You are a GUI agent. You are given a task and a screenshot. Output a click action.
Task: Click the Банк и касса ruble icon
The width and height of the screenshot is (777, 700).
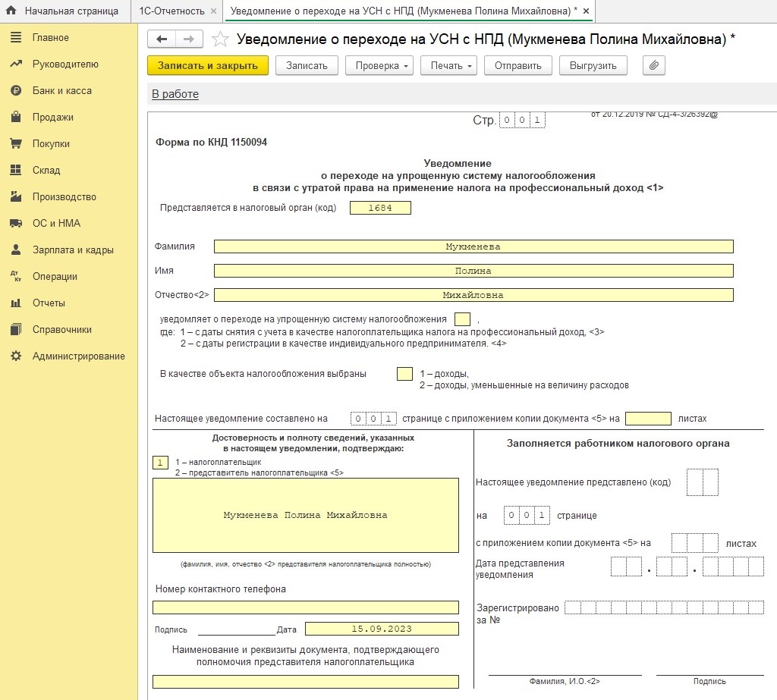pos(16,91)
